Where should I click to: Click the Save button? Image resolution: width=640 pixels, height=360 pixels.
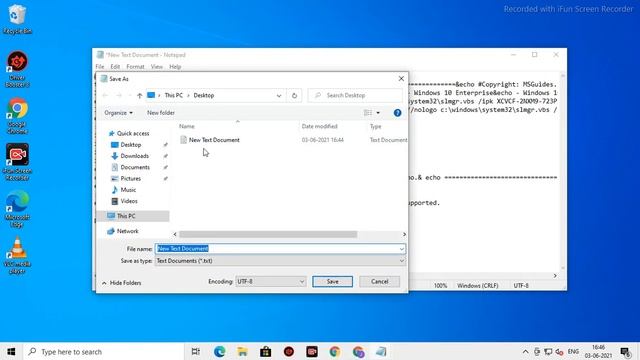tap(332, 281)
